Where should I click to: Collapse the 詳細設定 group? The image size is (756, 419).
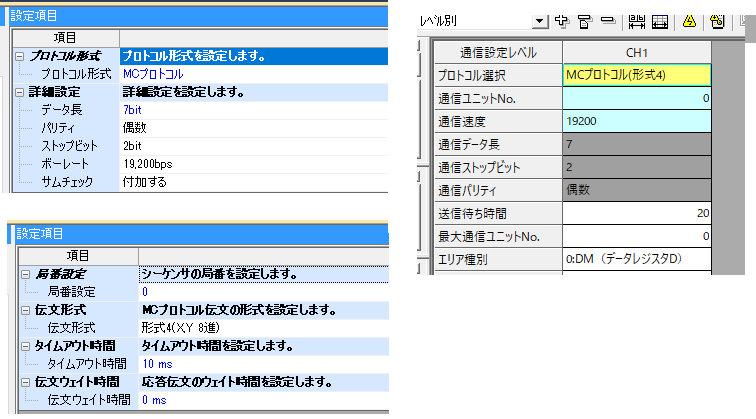19,92
